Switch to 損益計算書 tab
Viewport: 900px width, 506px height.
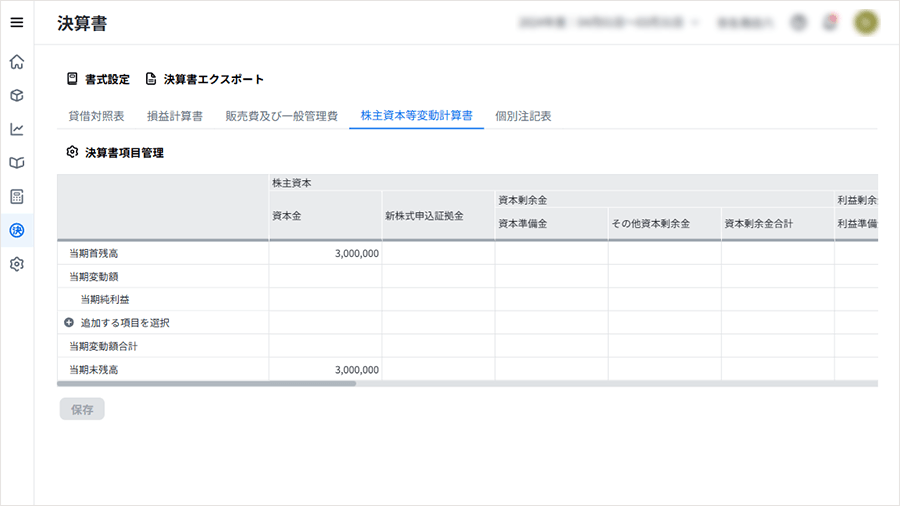174,116
